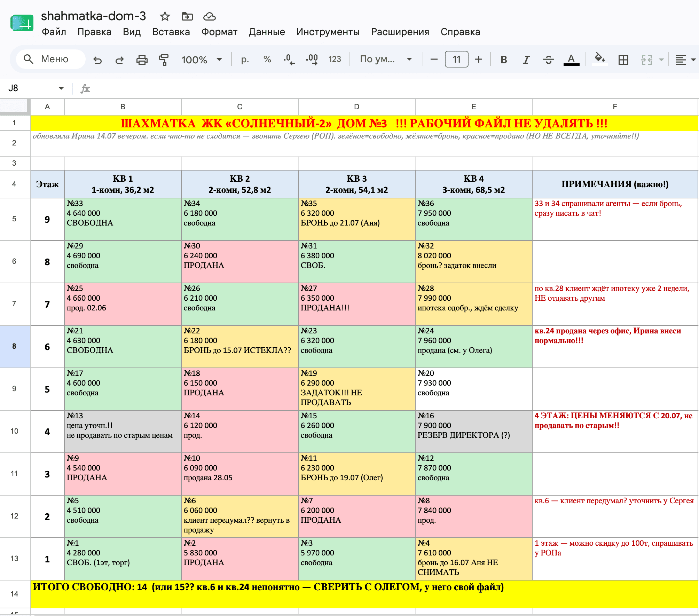Toggle bold formatting
This screenshot has height=616, width=699.
(504, 60)
